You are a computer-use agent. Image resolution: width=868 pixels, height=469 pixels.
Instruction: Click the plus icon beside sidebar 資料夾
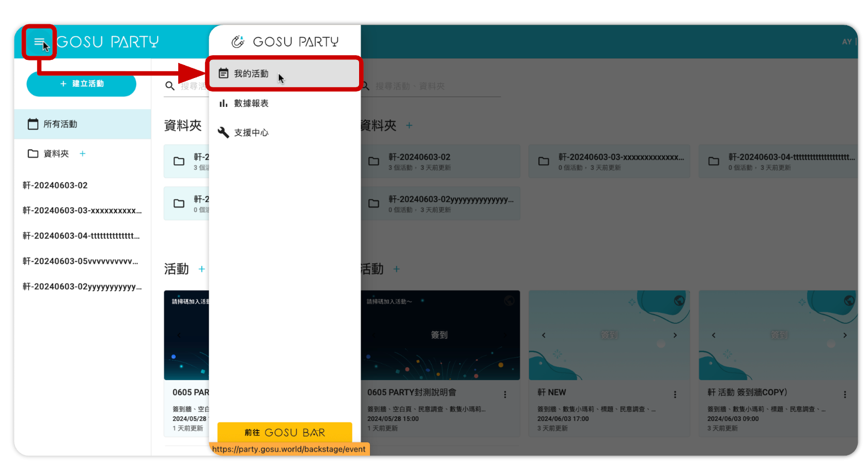click(83, 153)
